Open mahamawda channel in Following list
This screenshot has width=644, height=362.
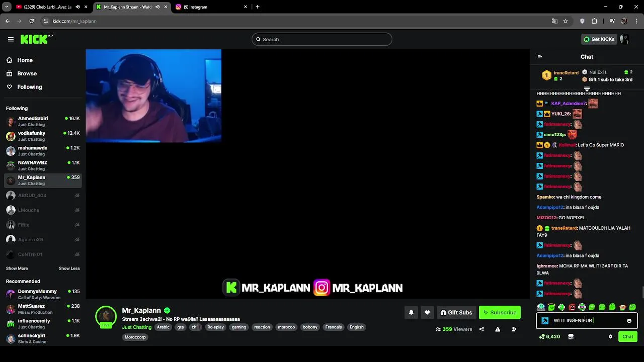point(43,151)
